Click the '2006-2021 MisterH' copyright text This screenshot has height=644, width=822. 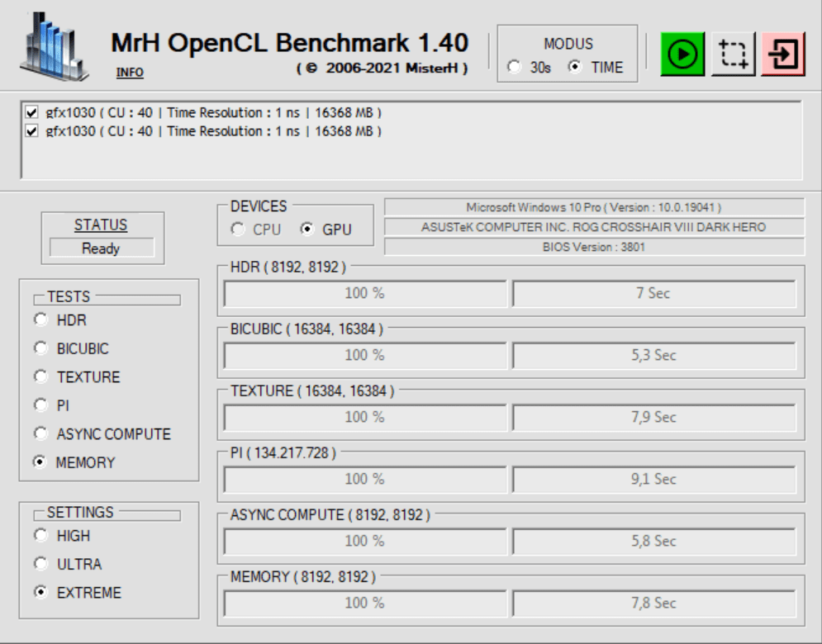tap(382, 69)
